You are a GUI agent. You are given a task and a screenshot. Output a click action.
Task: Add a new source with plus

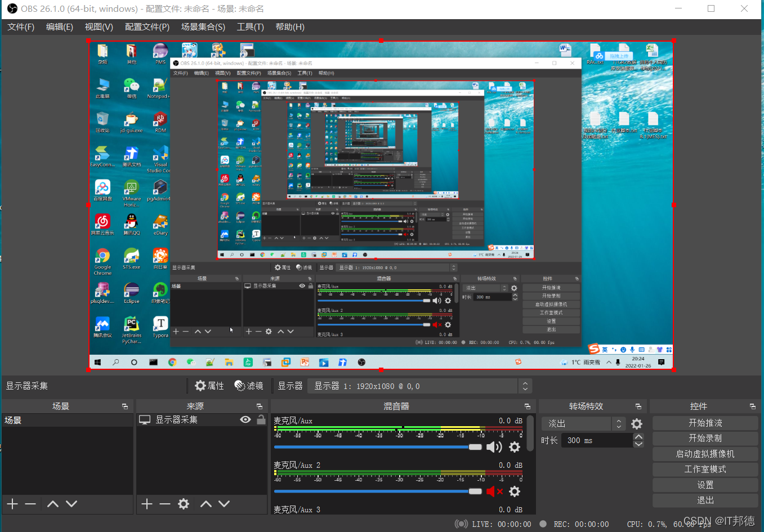pyautogui.click(x=147, y=504)
